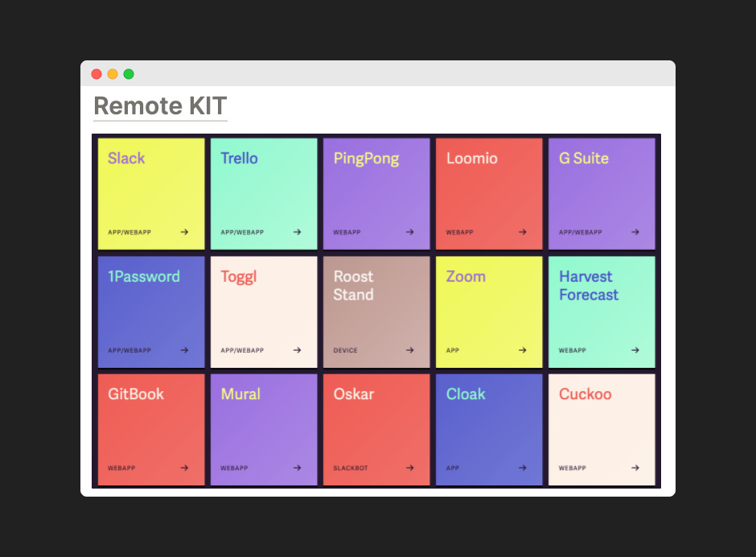The image size is (756, 557).
Task: Click WEBAPP label on the PingPong card
Action: [x=347, y=232]
